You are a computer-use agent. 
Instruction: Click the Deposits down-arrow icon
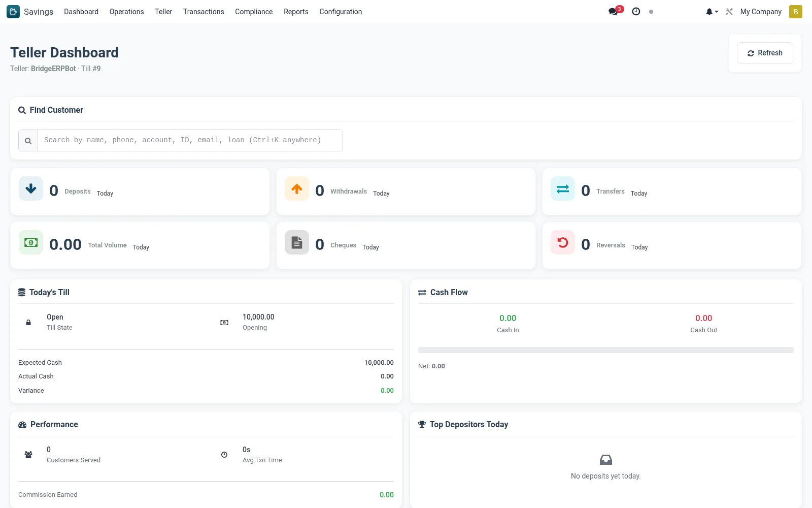[31, 188]
